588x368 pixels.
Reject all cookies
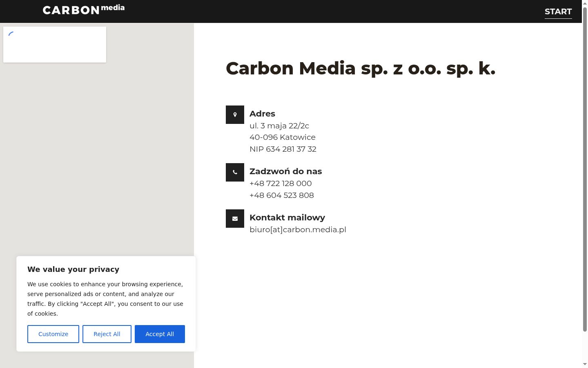tap(107, 334)
